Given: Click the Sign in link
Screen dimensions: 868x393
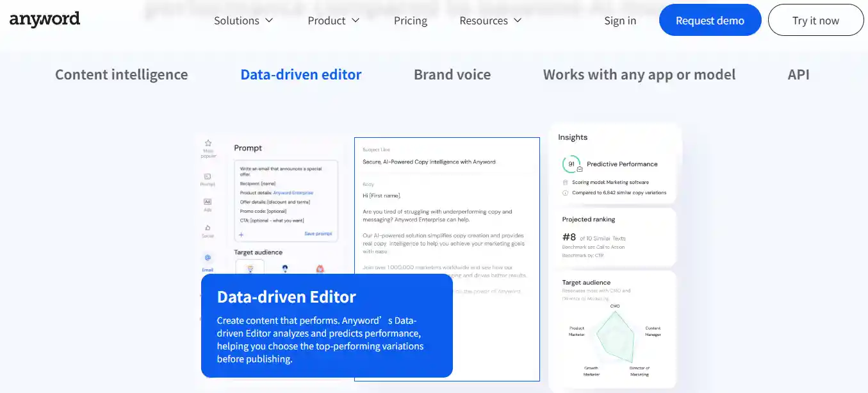Looking at the screenshot, I should (620, 21).
